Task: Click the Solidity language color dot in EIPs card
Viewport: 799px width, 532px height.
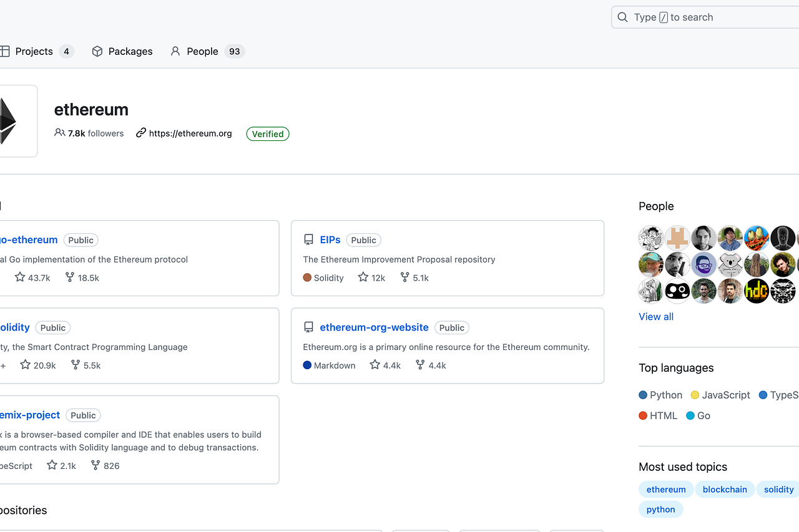Action: pos(307,278)
